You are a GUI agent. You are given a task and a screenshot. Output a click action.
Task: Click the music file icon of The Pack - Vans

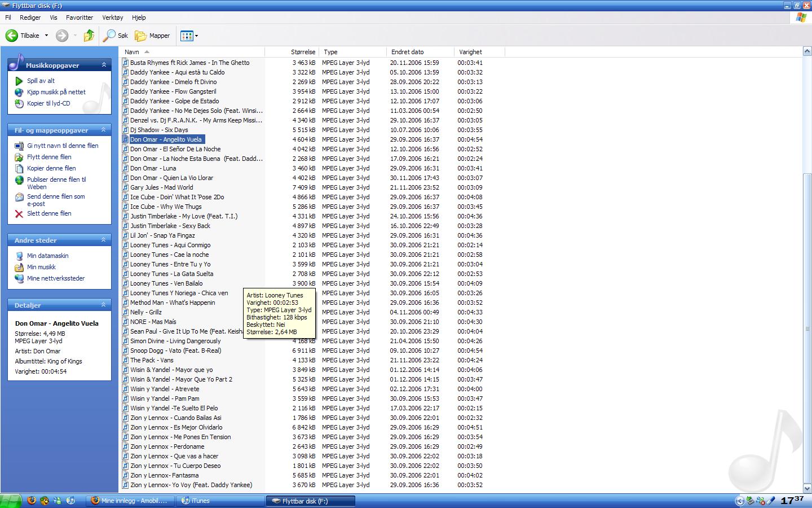(125, 360)
